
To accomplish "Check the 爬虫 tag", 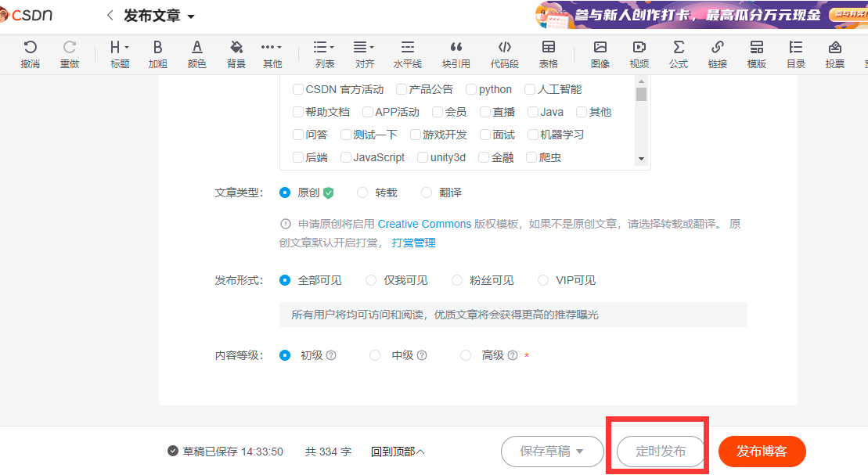I will (531, 157).
